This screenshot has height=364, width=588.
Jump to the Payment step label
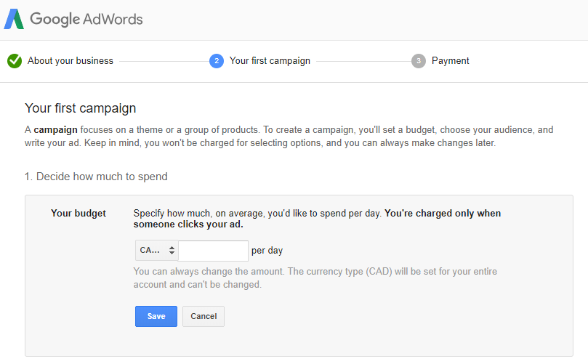[451, 61]
